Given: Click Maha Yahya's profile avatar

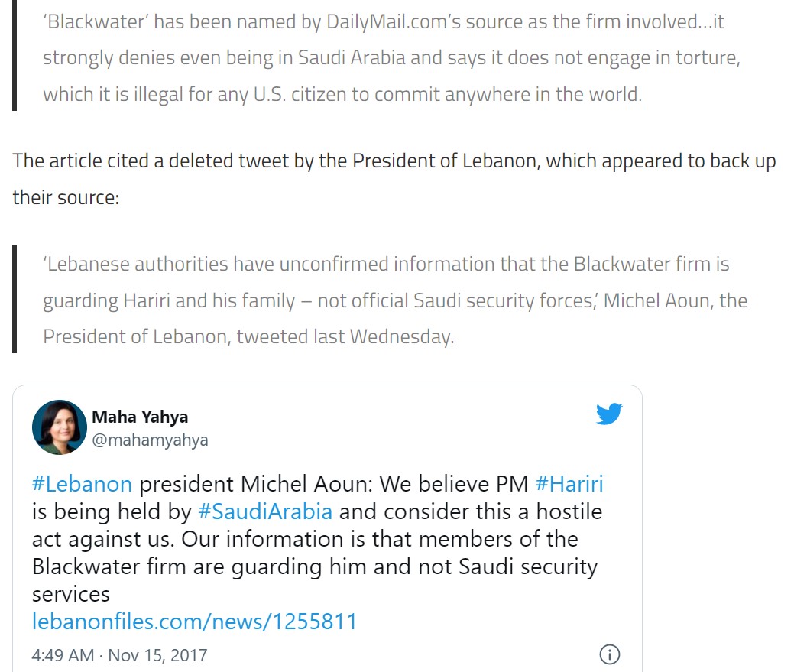Looking at the screenshot, I should click(60, 427).
